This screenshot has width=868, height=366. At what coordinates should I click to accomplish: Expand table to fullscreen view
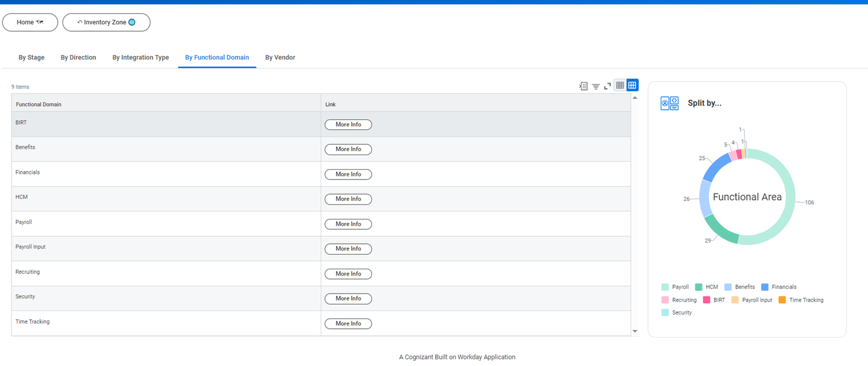608,86
